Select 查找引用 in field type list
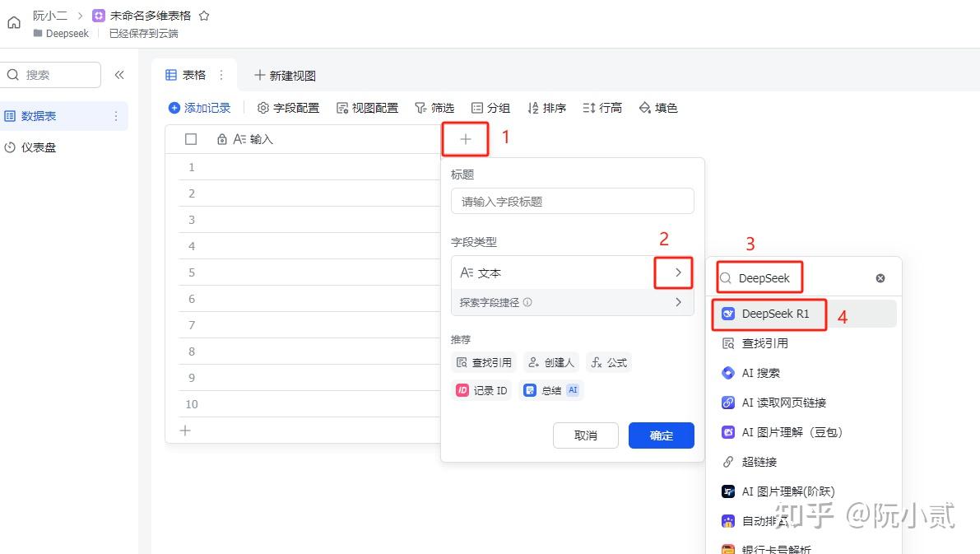This screenshot has height=554, width=980. click(804, 343)
